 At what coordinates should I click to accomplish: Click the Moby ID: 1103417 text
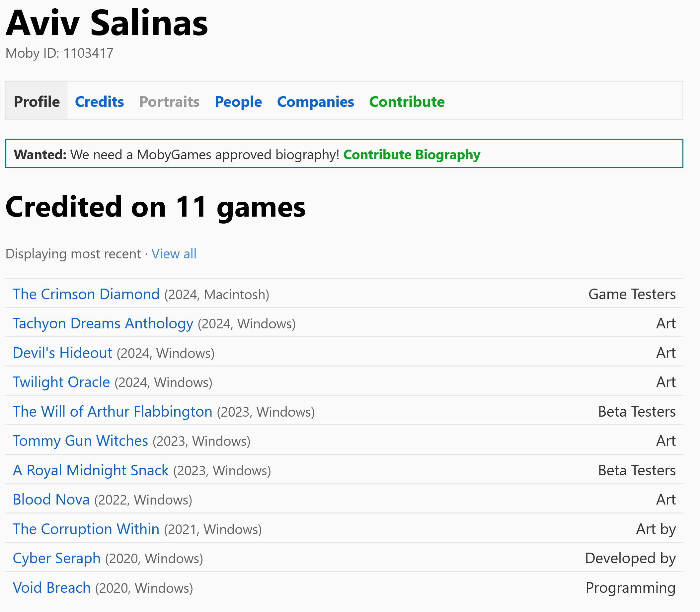(x=59, y=53)
